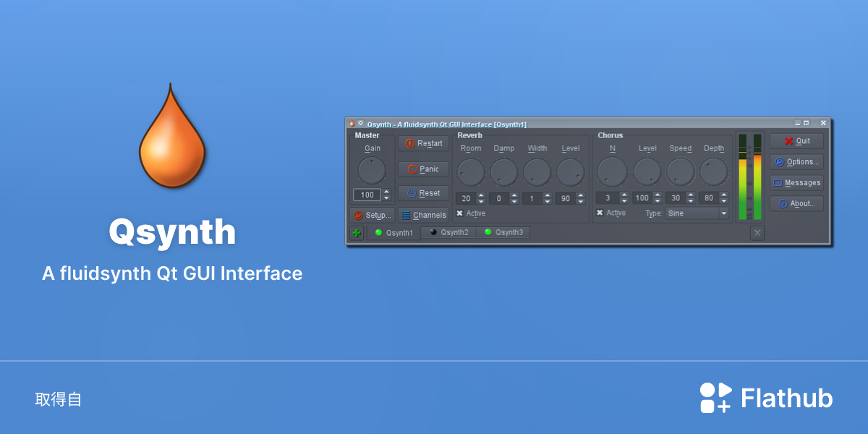Click the Reset button
The image size is (868, 434).
coord(424,193)
